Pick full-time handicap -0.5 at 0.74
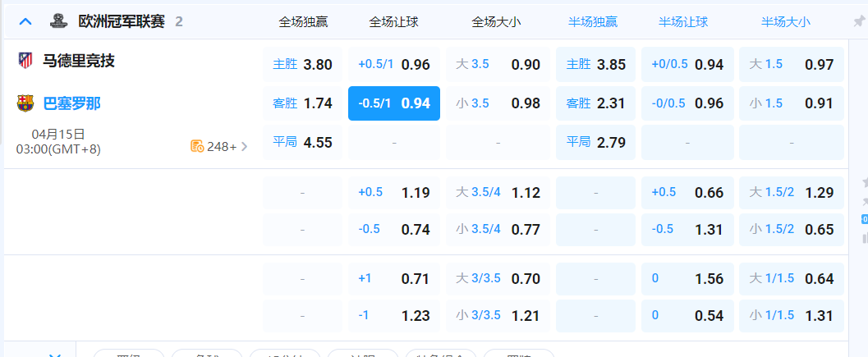The width and height of the screenshot is (868, 357). [394, 229]
